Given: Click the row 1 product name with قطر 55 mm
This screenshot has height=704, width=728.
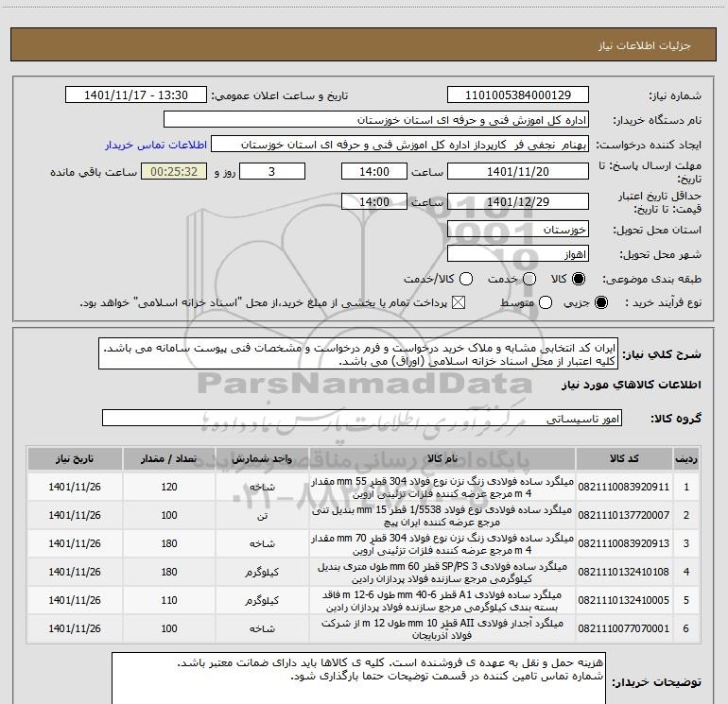Looking at the screenshot, I should (x=442, y=488).
